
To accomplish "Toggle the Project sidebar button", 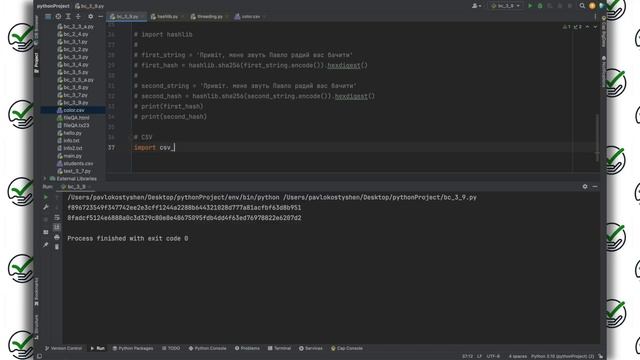I will click(x=36, y=63).
